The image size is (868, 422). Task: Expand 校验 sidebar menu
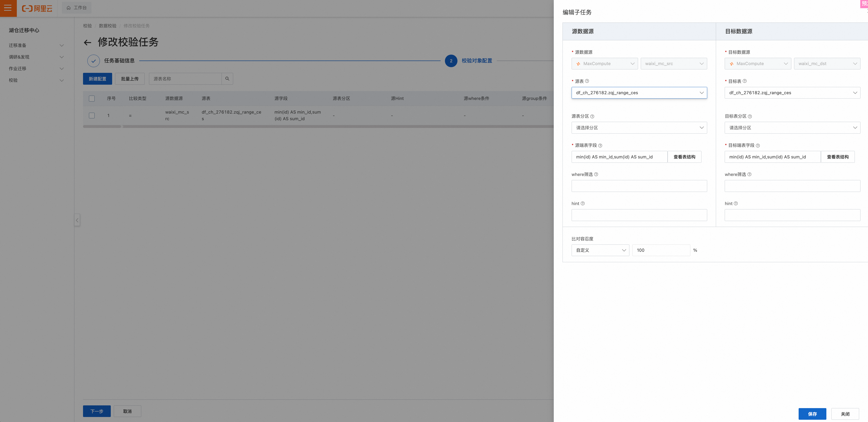pos(36,80)
